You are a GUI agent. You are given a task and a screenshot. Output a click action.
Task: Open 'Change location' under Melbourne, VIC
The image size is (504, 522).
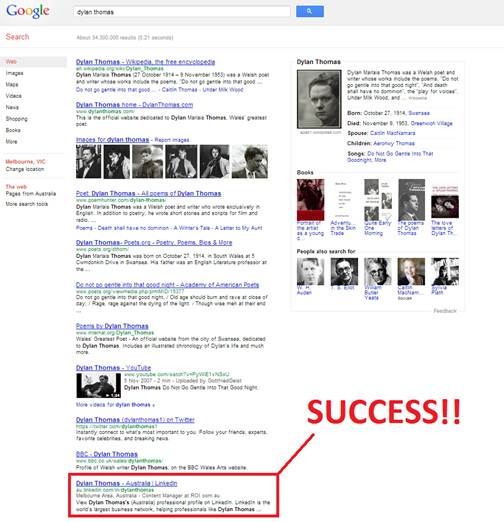25,169
